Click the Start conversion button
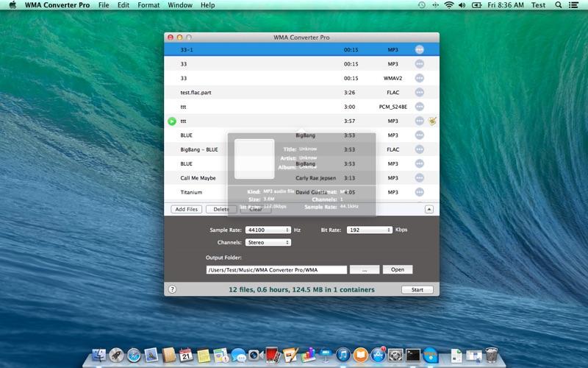 click(417, 289)
